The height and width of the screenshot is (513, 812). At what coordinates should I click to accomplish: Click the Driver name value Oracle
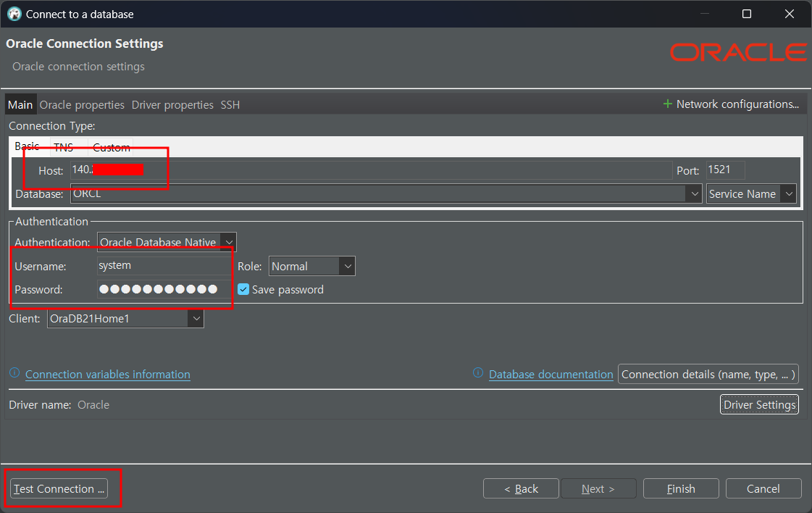pos(93,405)
